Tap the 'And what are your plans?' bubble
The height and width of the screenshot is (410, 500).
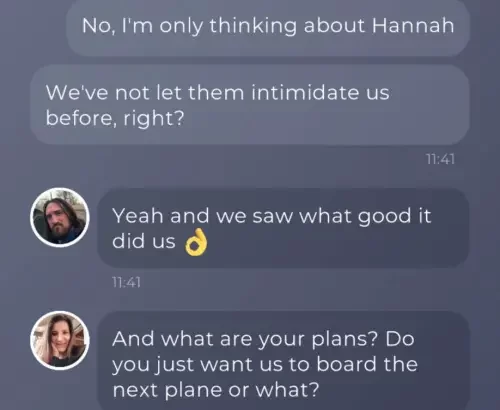tap(283, 362)
